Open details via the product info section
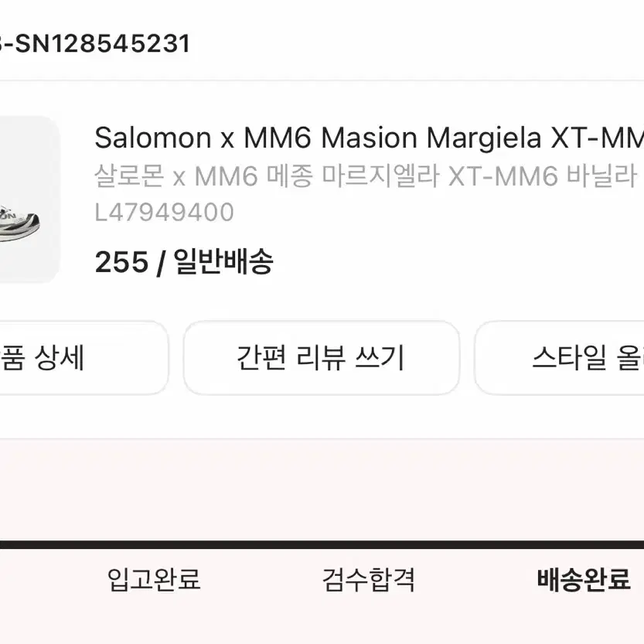 (309, 197)
